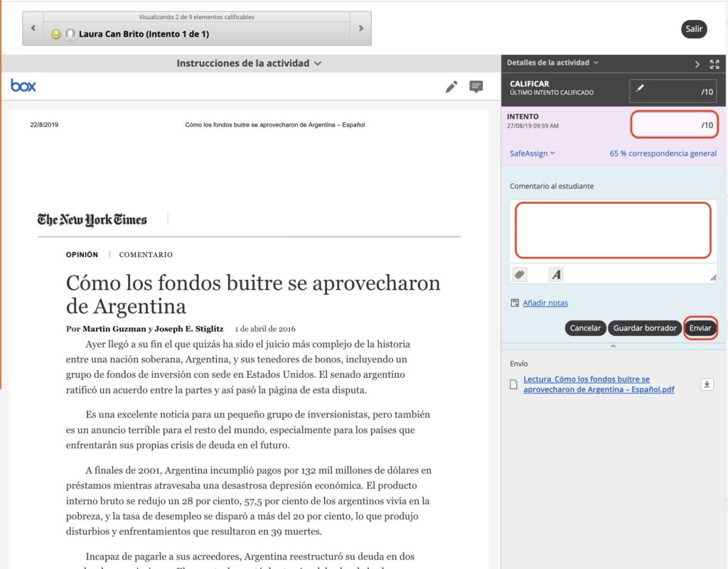Open the Box comment annotation tool

click(476, 87)
